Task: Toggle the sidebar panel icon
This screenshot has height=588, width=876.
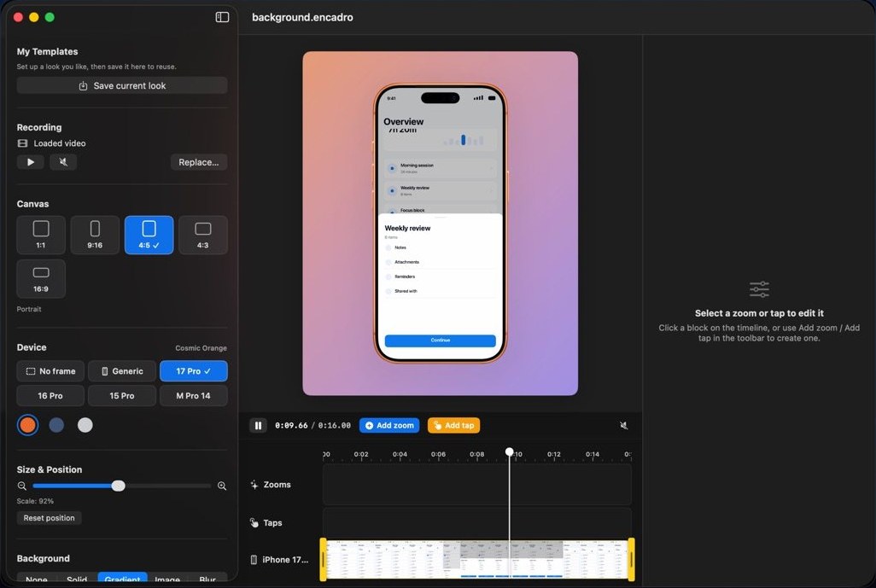Action: [222, 17]
